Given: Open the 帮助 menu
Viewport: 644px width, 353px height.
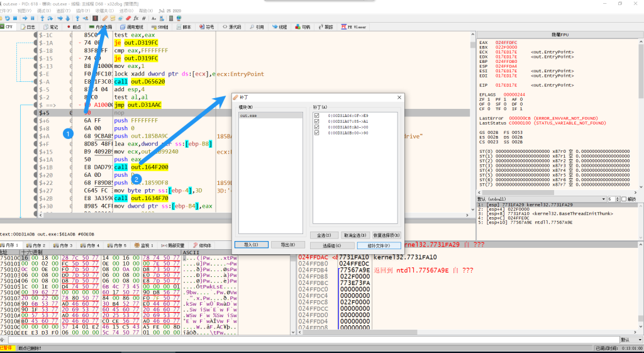Looking at the screenshot, I should (x=146, y=10).
